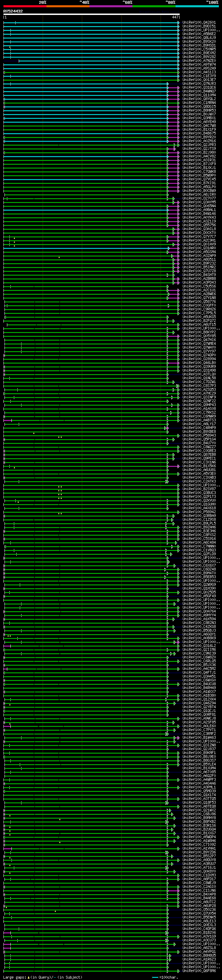Viewport: 222px width, 980px height.
Task: Click the green ~80% identity legend segment
Action: (x=154, y=6)
